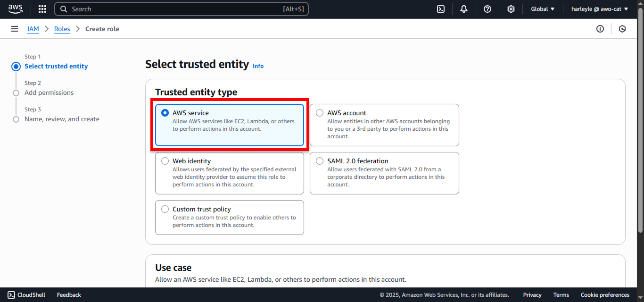
Task: Open the Global region dropdown
Action: [x=543, y=9]
